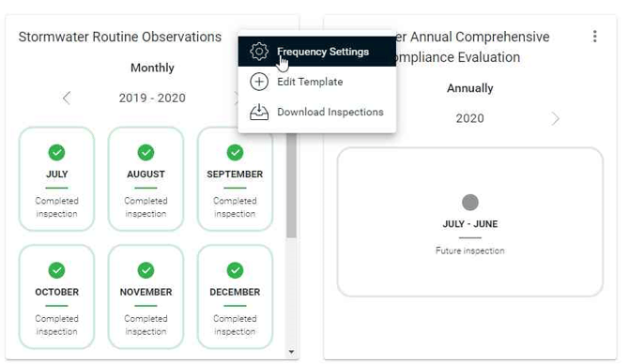629x364 pixels.
Task: Go to previous year before 2019 - 2020
Action: 67,98
